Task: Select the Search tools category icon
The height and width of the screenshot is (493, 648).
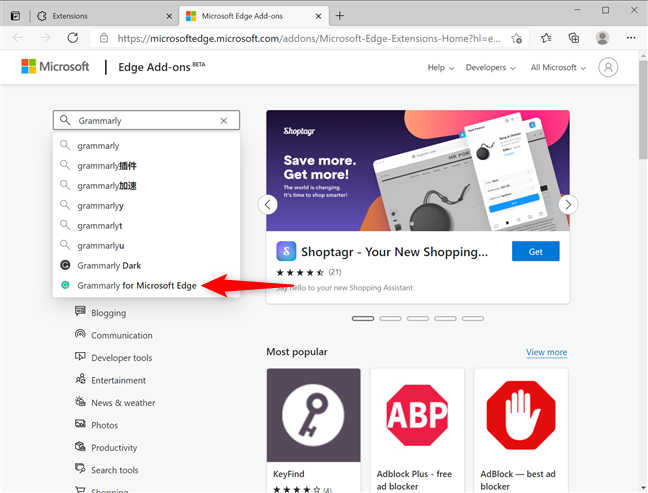Action: click(x=80, y=468)
